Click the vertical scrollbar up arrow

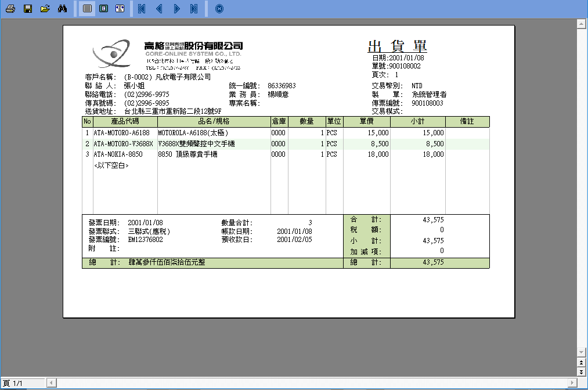tap(580, 24)
